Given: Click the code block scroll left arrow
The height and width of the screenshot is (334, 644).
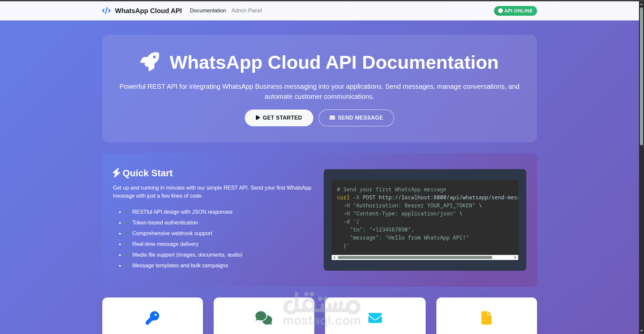Looking at the screenshot, I should [334, 258].
